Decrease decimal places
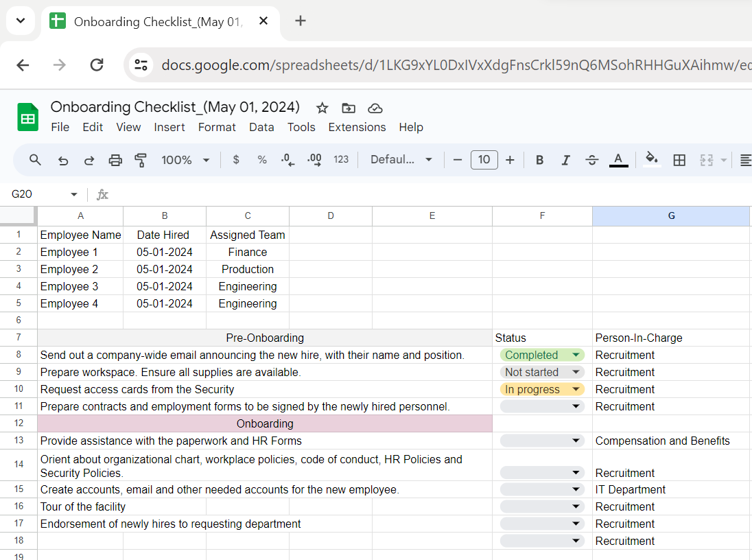This screenshot has width=752, height=560. [287, 159]
